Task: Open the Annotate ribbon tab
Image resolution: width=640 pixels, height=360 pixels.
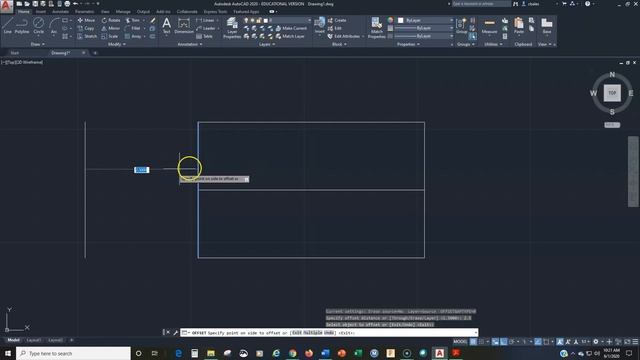Action: (x=60, y=12)
